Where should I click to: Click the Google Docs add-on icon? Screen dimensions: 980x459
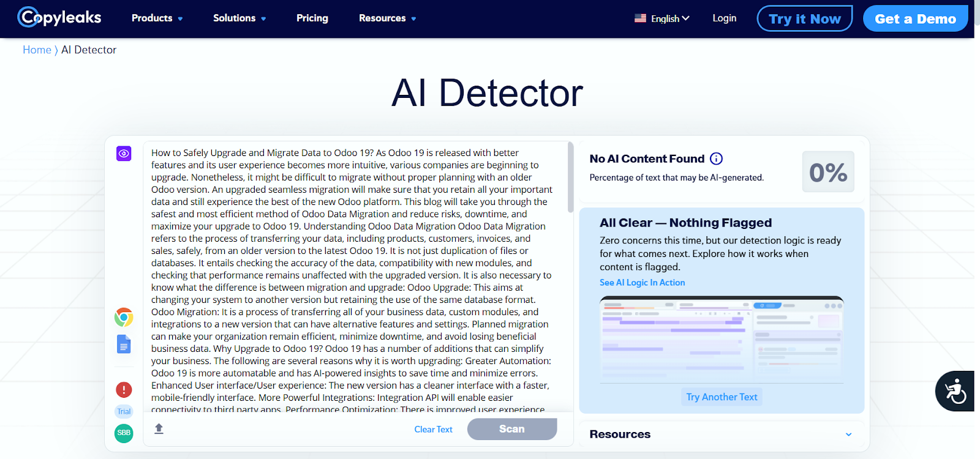pyautogui.click(x=124, y=344)
